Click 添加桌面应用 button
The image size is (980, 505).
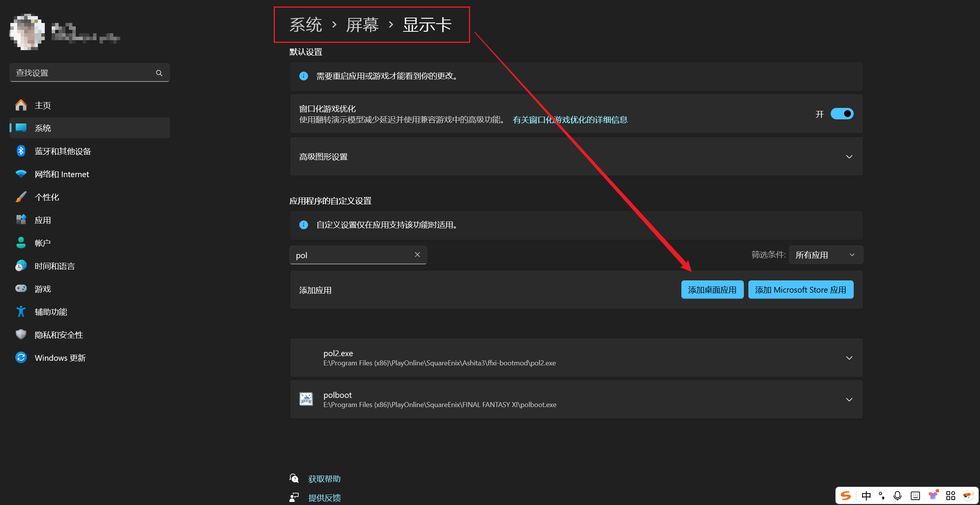[712, 290]
